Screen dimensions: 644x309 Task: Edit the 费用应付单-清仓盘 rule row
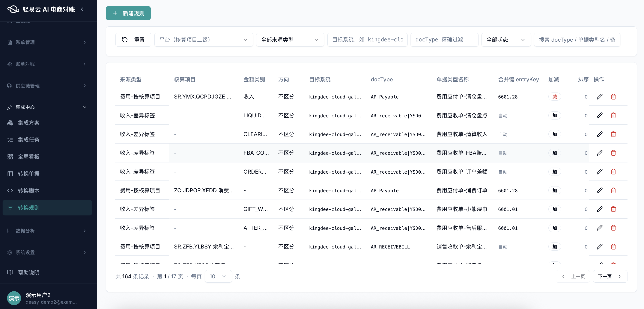point(599,97)
